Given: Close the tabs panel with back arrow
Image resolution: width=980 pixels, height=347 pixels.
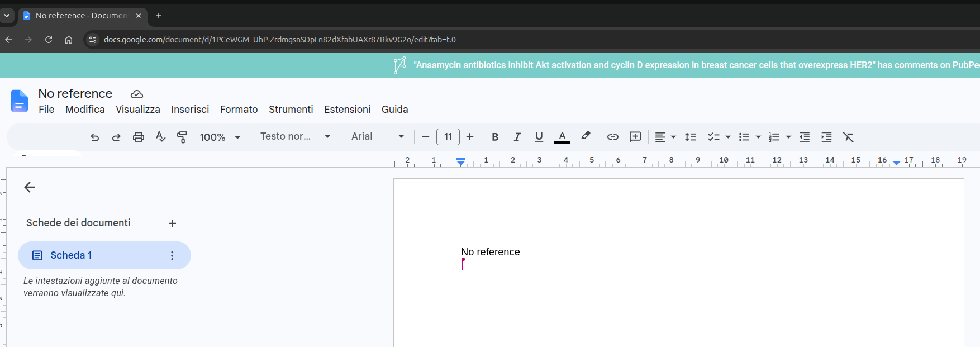Looking at the screenshot, I should pos(30,187).
